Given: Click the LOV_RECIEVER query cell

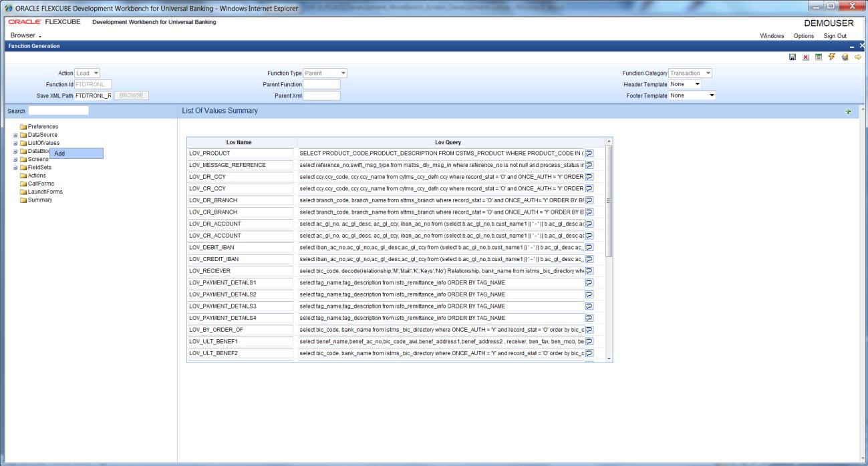Looking at the screenshot, I should [441, 270].
